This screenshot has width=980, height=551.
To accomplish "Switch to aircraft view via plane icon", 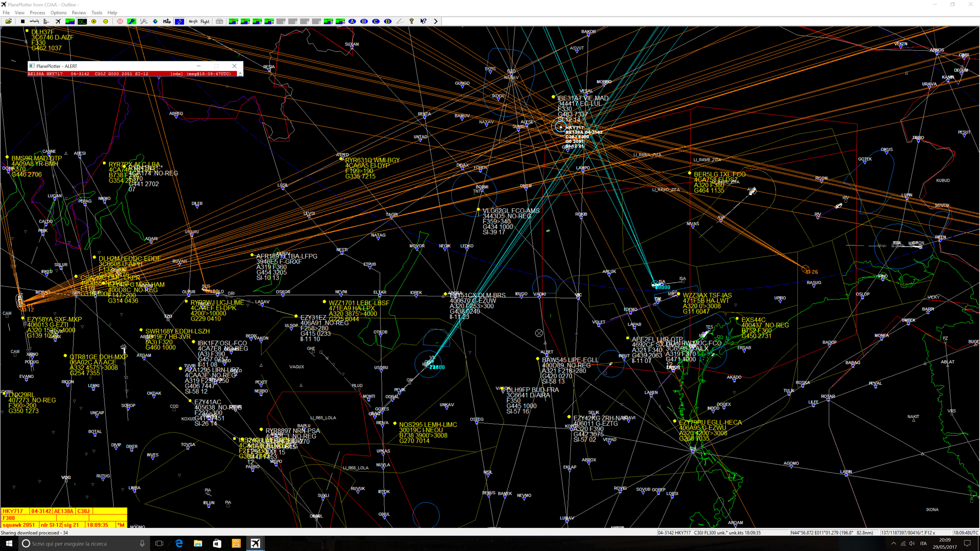I will point(58,21).
